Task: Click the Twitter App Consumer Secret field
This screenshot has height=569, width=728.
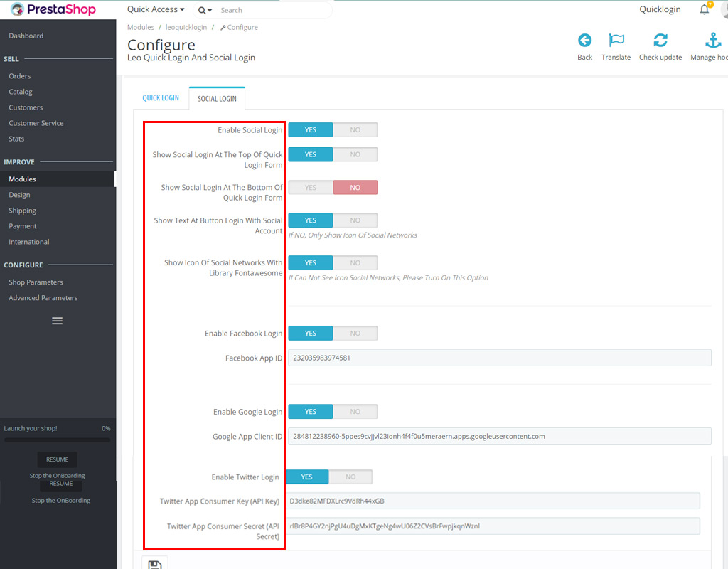Action: (x=493, y=526)
